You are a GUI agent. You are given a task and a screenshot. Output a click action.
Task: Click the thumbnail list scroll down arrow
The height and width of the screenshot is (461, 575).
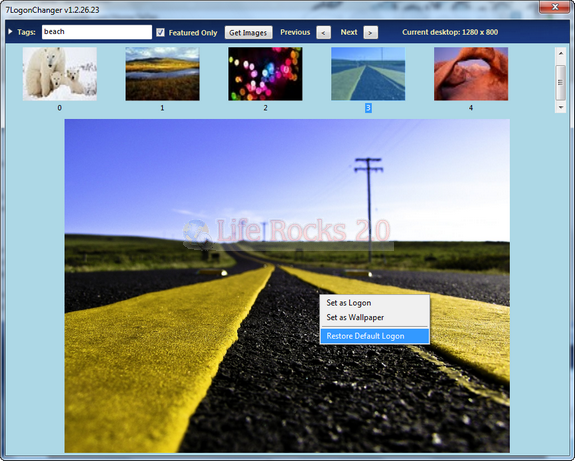560,107
